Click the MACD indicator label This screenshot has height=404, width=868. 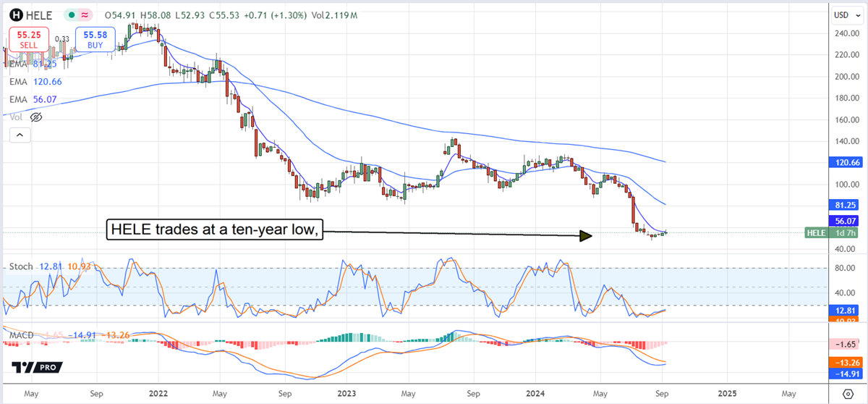point(20,334)
